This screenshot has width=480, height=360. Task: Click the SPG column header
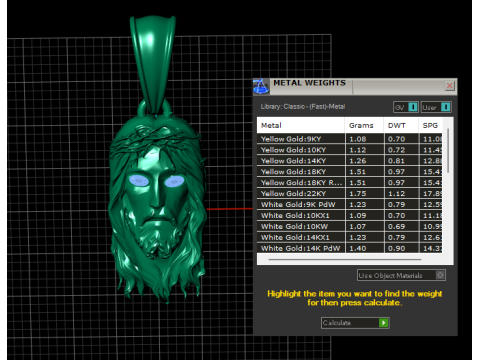[430, 125]
